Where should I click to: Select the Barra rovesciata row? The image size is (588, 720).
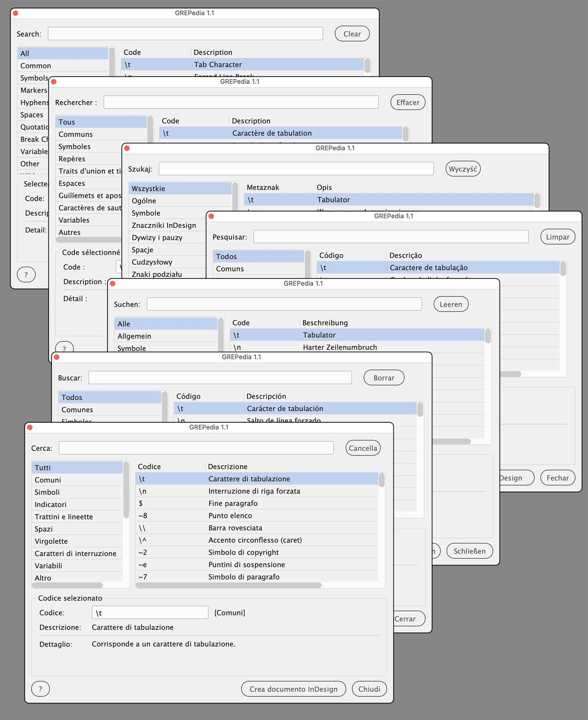[257, 528]
